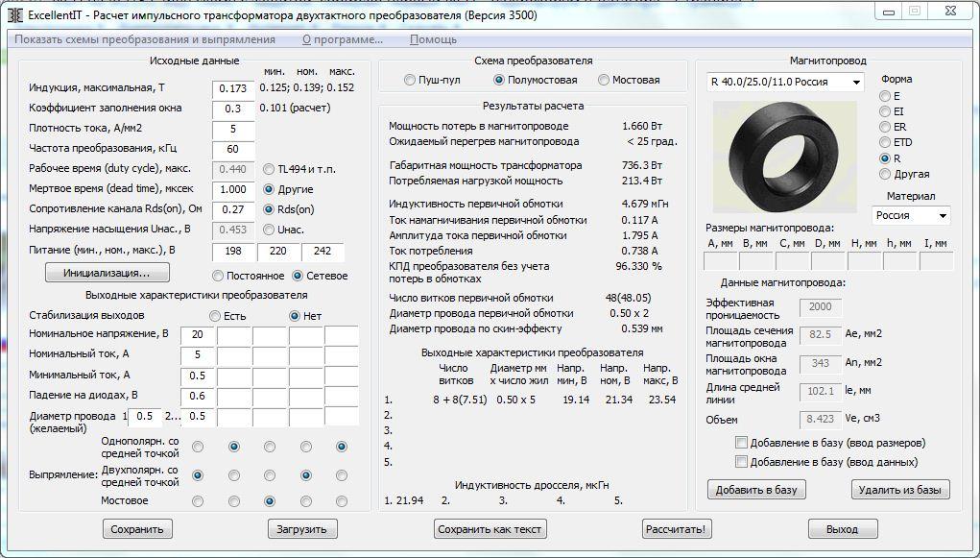Select core shape E
Screen dimensions: 980x558
coord(885,96)
